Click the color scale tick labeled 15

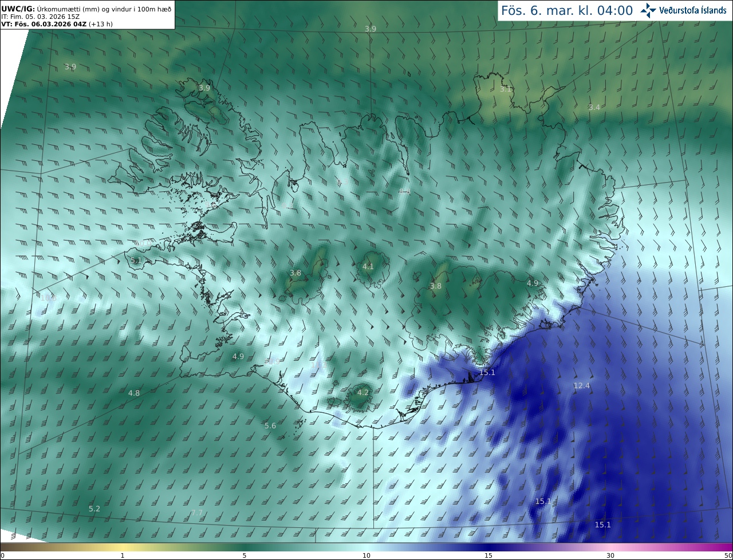tap(488, 555)
